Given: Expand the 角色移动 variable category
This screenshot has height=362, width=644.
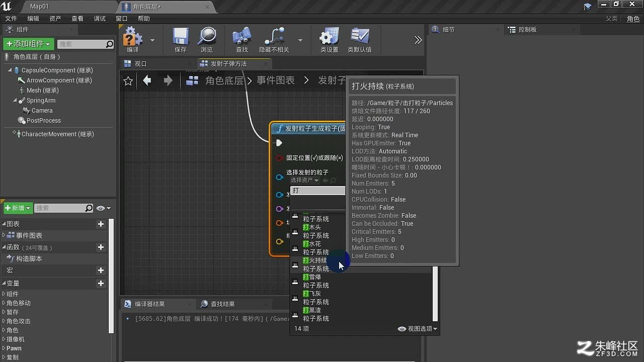Looking at the screenshot, I should pos(4,303).
